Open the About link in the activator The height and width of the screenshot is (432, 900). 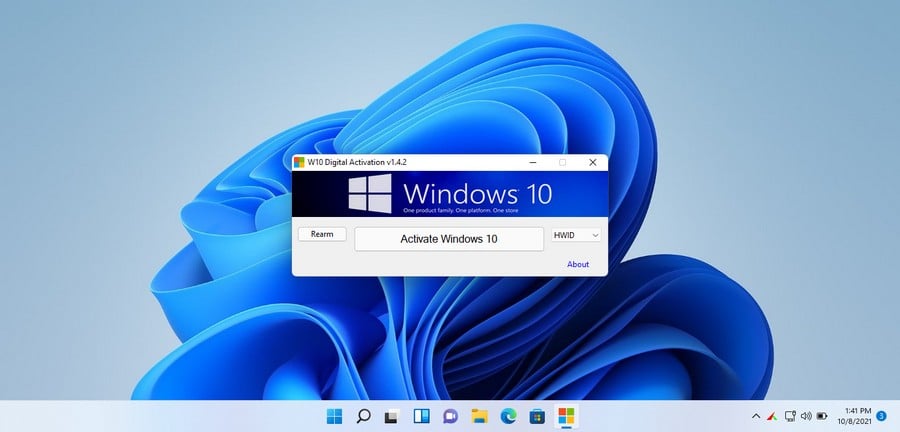[578, 264]
